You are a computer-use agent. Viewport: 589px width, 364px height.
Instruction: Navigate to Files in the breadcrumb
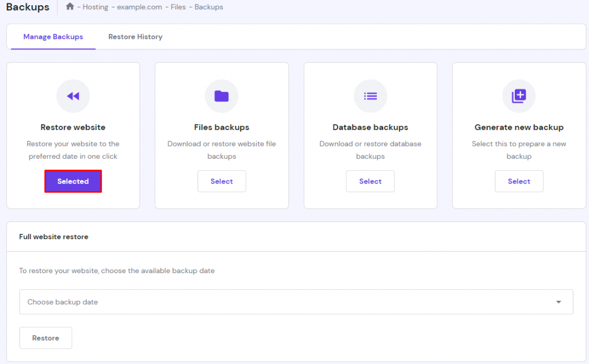pyautogui.click(x=179, y=7)
